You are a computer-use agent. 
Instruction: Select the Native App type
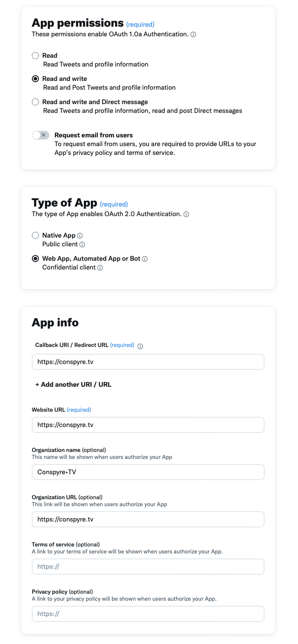(x=35, y=235)
